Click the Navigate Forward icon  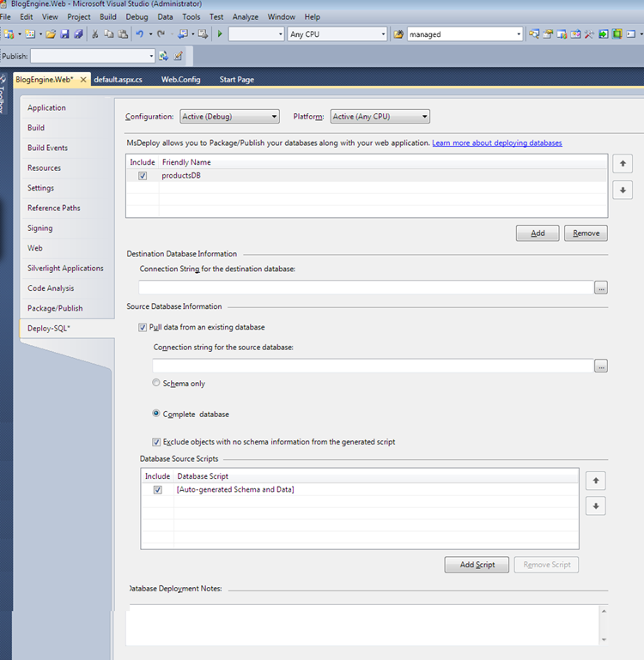[203, 34]
